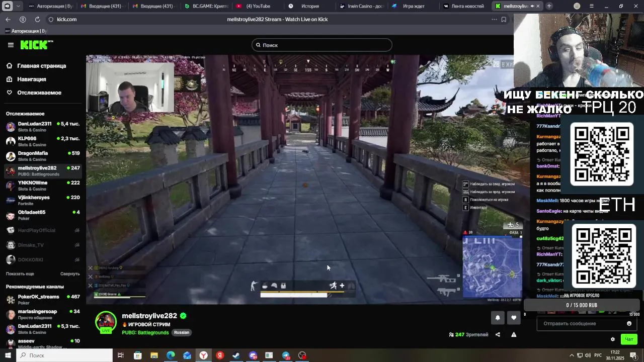The height and width of the screenshot is (362, 644).
Task: Click the 0 / 15 000 RUB goal bar
Action: pos(582,305)
